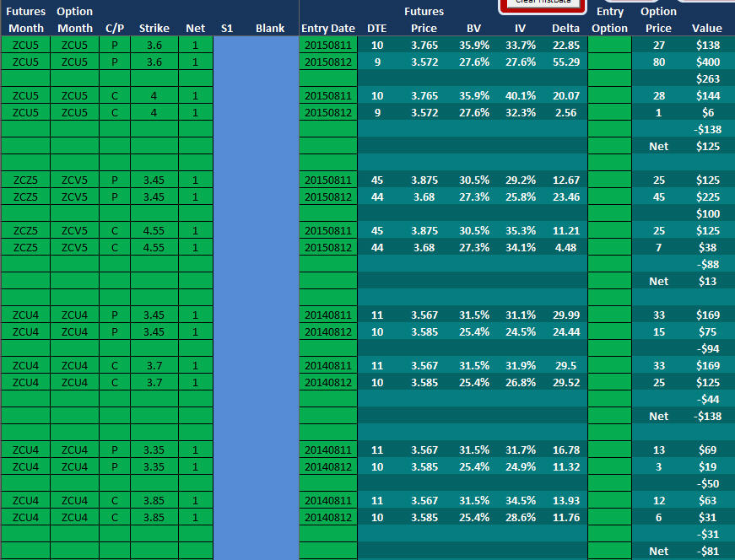The height and width of the screenshot is (560, 735).
Task: Select the $144 value cell
Action: click(x=707, y=95)
